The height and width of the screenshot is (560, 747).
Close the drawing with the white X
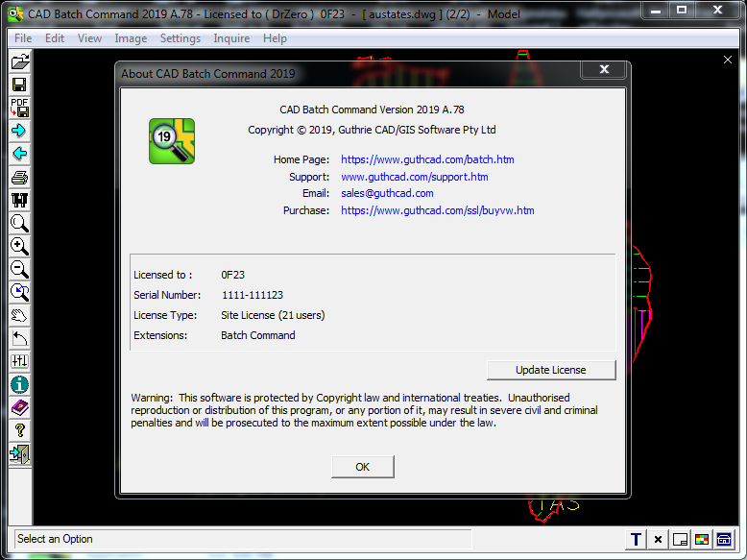pos(728,60)
